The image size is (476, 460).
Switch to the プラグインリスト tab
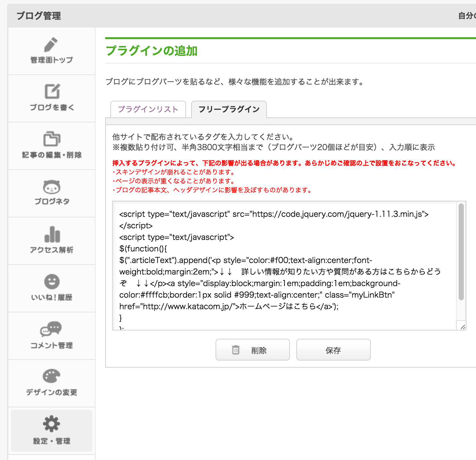pyautogui.click(x=148, y=109)
